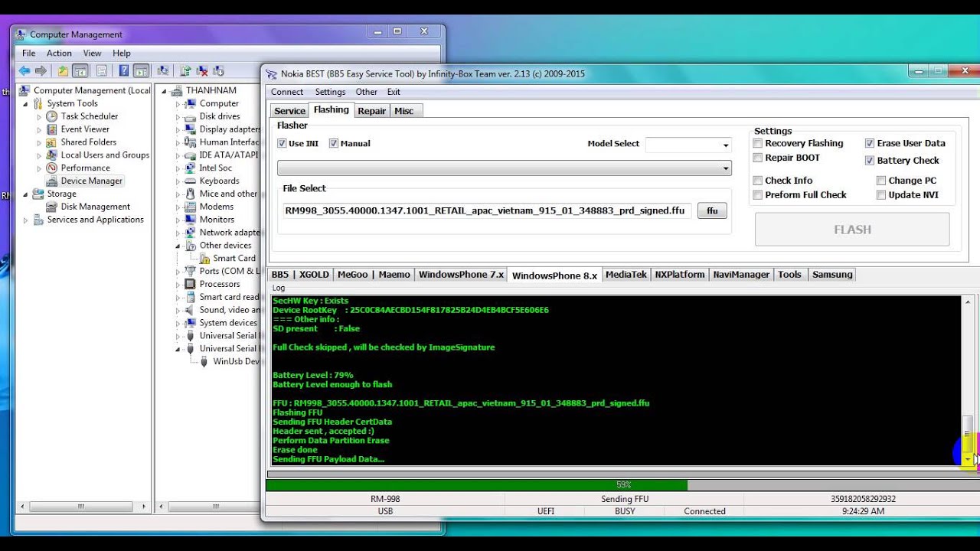Enable Preform Full Check checkbox

point(758,195)
